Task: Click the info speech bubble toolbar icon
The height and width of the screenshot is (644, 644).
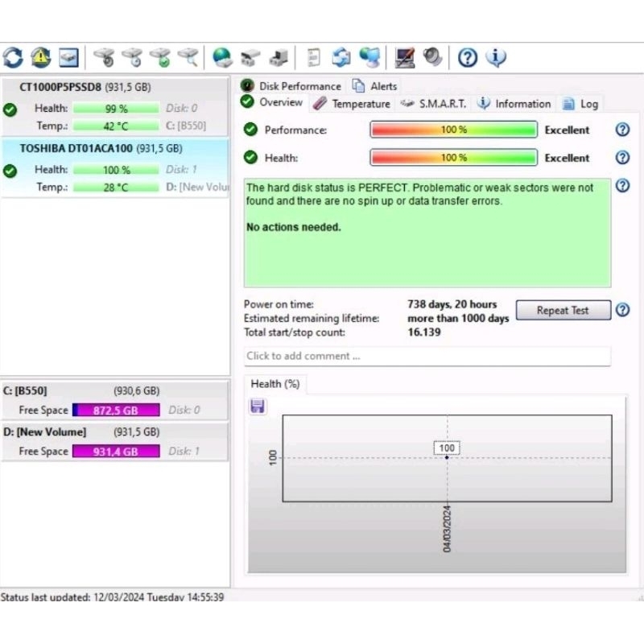Action: coord(496,57)
